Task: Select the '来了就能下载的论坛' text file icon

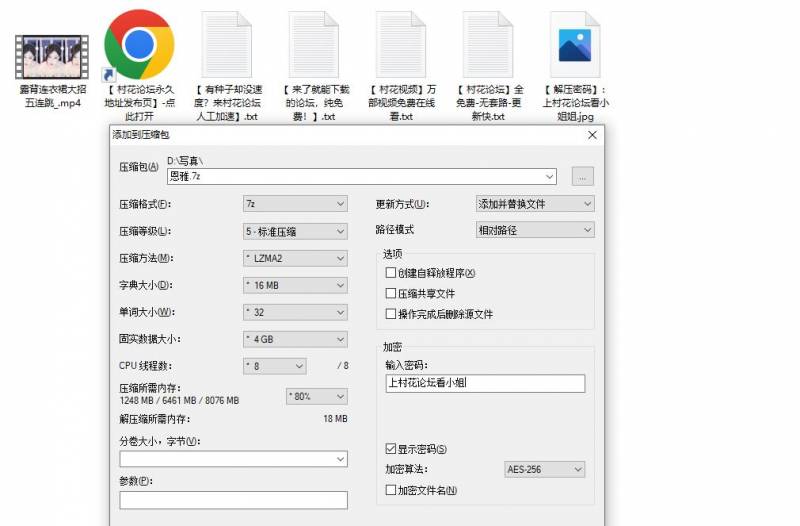Action: point(313,45)
